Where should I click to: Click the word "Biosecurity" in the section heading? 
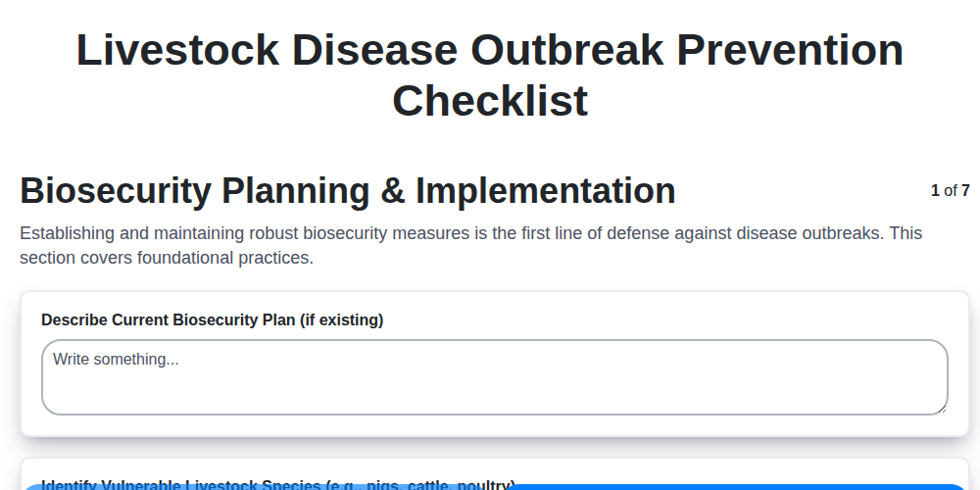(116, 191)
